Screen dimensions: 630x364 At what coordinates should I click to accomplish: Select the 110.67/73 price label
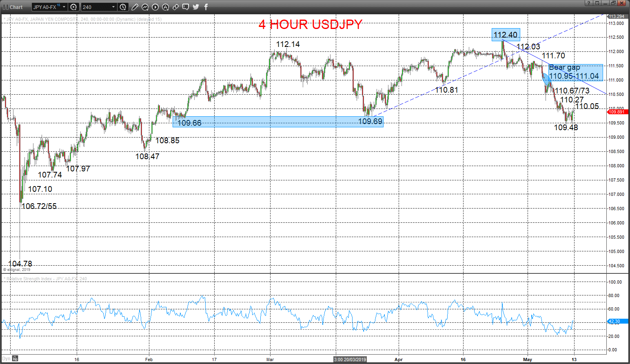click(572, 91)
